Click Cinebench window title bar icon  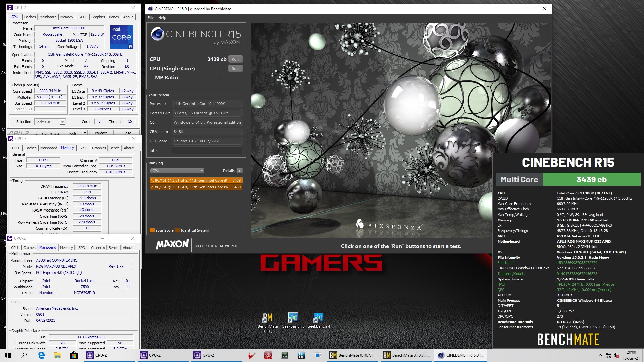click(x=150, y=9)
